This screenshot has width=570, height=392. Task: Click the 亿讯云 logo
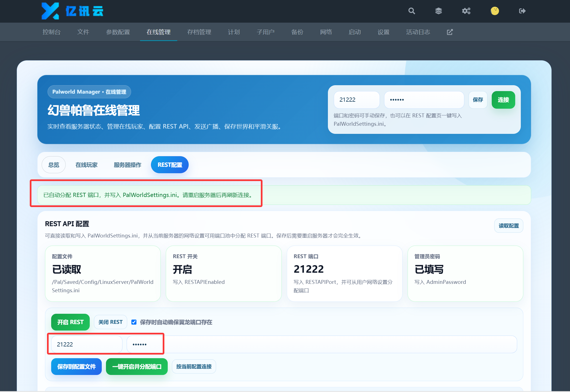tap(72, 11)
